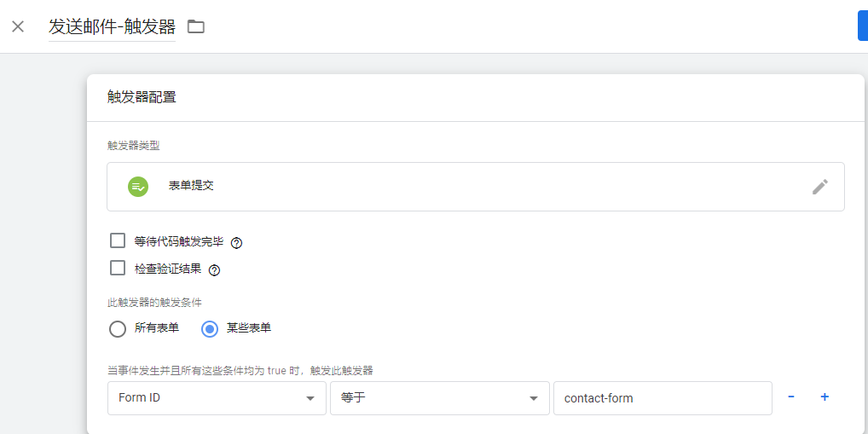This screenshot has height=434, width=868.
Task: Open the Form ID variable dropdown
Action: [x=217, y=398]
